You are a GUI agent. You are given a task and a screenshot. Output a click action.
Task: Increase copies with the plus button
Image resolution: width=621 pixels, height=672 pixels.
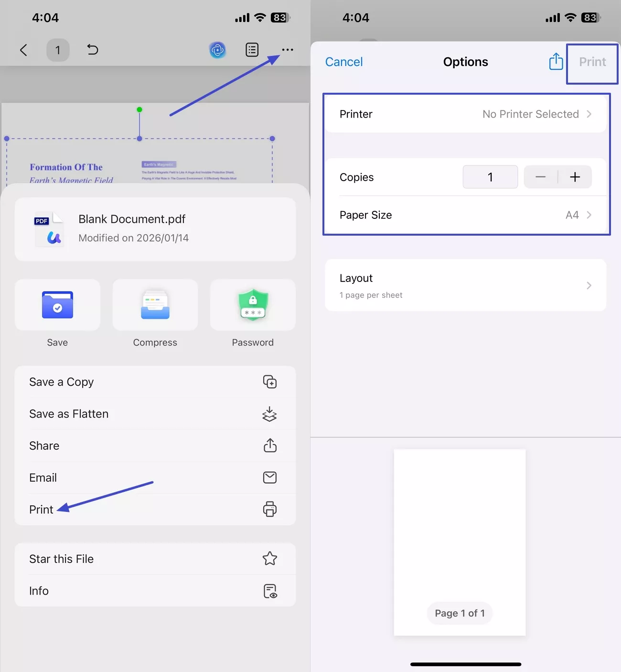(x=575, y=177)
